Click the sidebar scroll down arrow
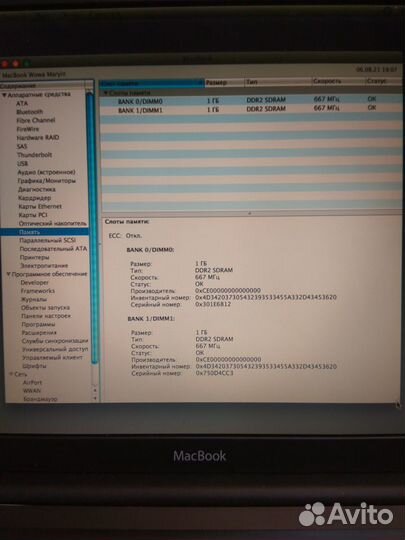This screenshot has height=540, width=405. (x=95, y=398)
